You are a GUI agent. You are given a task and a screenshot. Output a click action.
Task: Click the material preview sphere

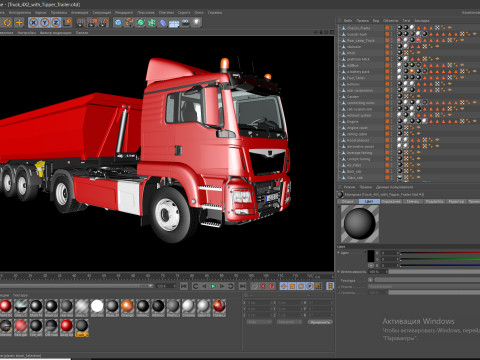coord(360,224)
